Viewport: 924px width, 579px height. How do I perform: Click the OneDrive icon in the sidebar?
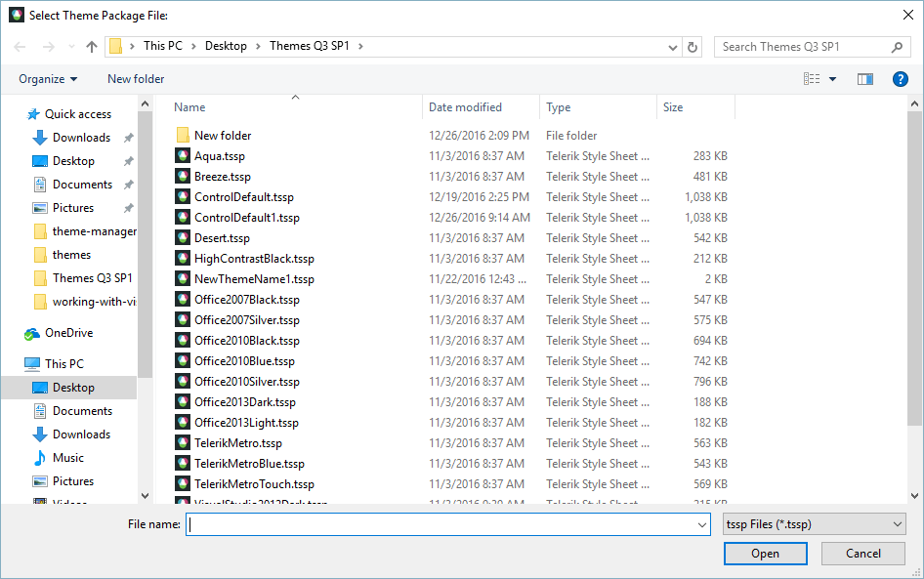[x=30, y=332]
